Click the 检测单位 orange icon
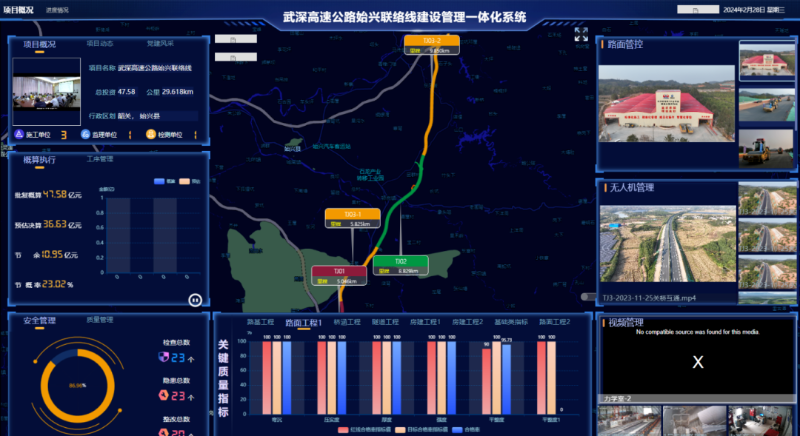The image size is (800, 436). (150, 133)
